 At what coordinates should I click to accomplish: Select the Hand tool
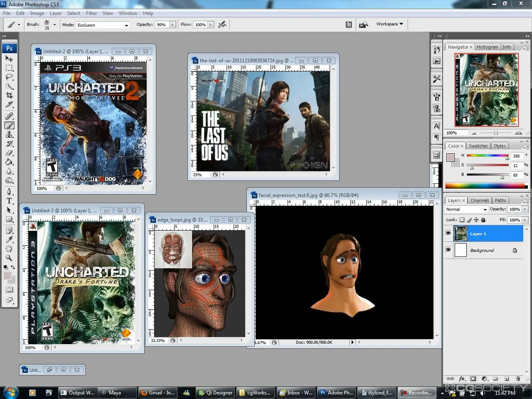tap(9, 249)
